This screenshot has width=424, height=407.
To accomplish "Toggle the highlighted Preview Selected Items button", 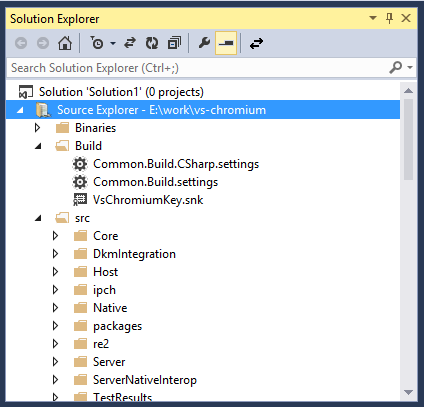I will (x=226, y=43).
